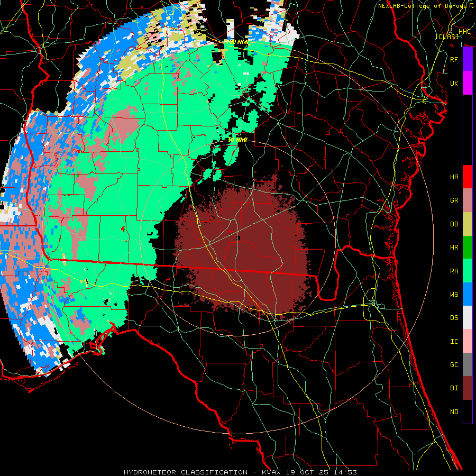Click the GC gray legend swatch
Image resolution: width=476 pixels, height=476 pixels.
(467, 365)
